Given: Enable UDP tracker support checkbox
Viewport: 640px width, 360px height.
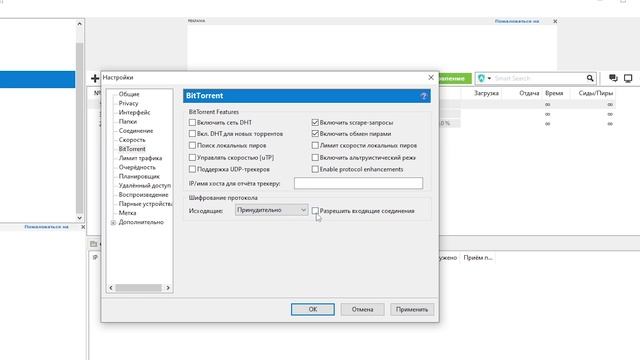Looking at the screenshot, I should [192, 169].
